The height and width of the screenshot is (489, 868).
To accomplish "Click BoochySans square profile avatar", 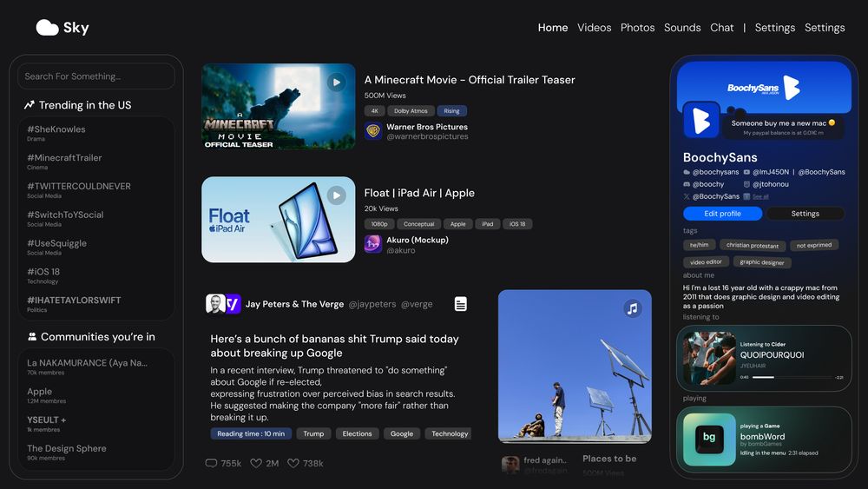I will pos(701,120).
